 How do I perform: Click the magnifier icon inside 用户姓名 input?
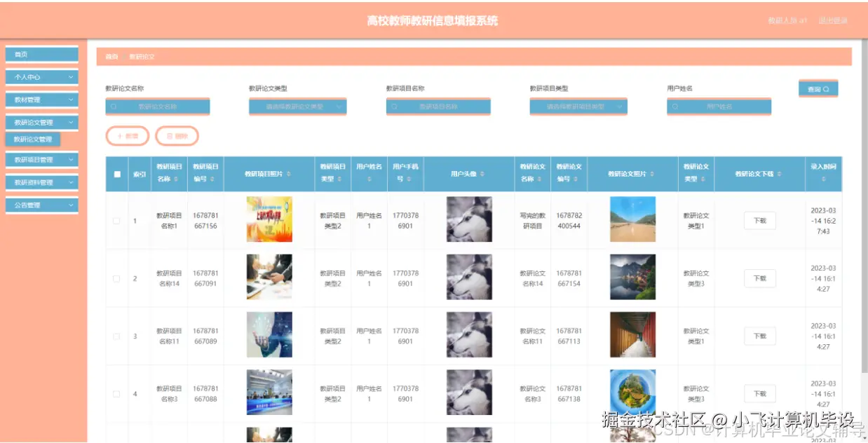click(675, 106)
